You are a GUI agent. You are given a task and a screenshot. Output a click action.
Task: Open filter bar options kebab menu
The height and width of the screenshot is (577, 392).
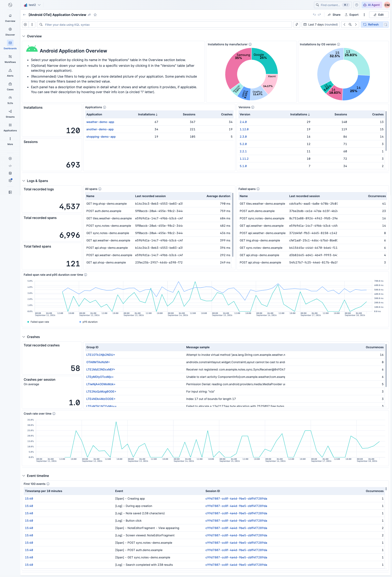tap(32, 25)
